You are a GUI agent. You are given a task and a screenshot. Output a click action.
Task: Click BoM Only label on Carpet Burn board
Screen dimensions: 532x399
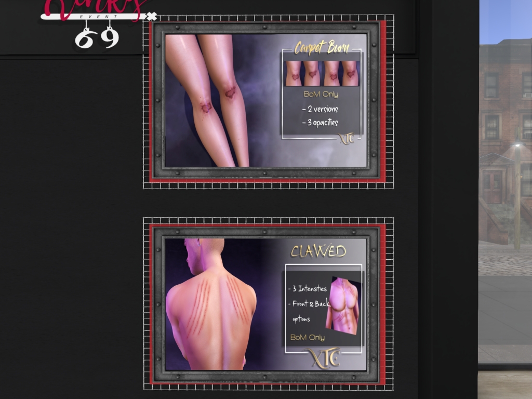[x=321, y=95]
